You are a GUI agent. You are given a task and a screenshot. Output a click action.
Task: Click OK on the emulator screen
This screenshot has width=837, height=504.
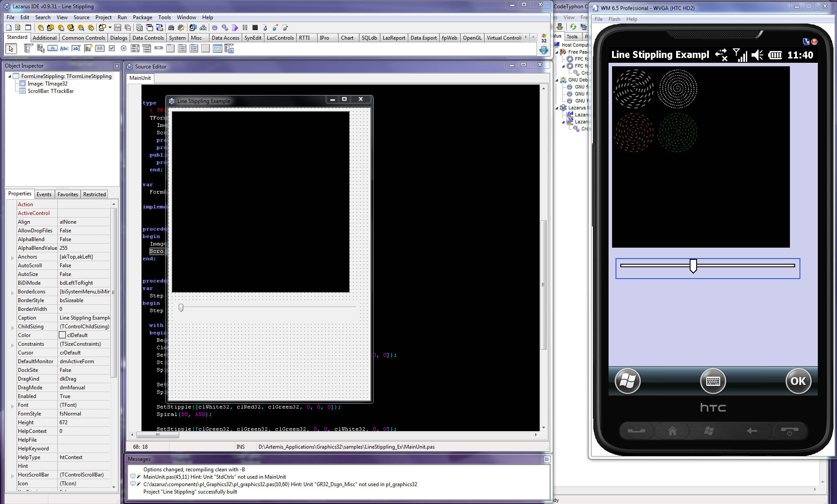798,381
